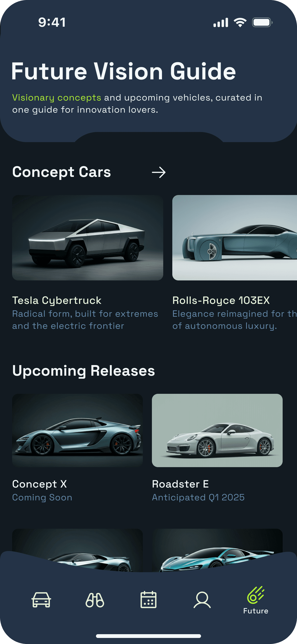Open the calendar tab icon

(148, 600)
